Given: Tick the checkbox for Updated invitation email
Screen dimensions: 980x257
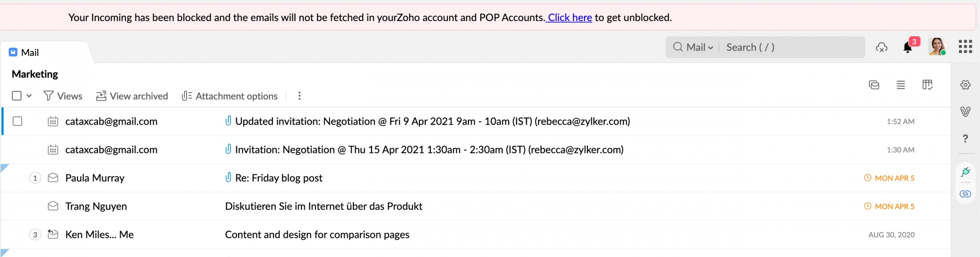Looking at the screenshot, I should [x=18, y=121].
